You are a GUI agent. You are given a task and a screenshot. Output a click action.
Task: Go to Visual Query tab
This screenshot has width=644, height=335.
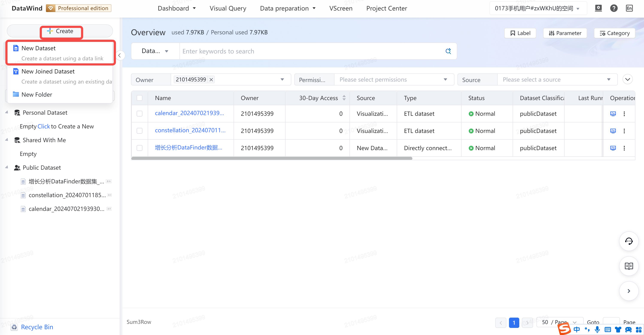coord(228,8)
